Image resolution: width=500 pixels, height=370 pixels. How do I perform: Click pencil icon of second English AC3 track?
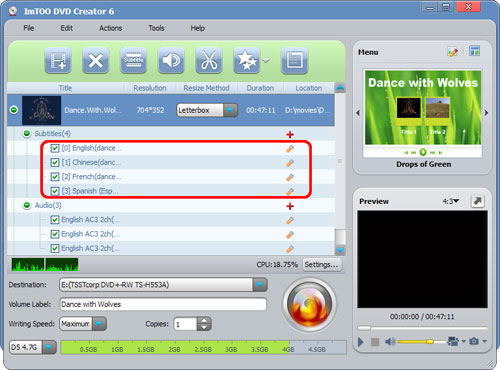290,235
